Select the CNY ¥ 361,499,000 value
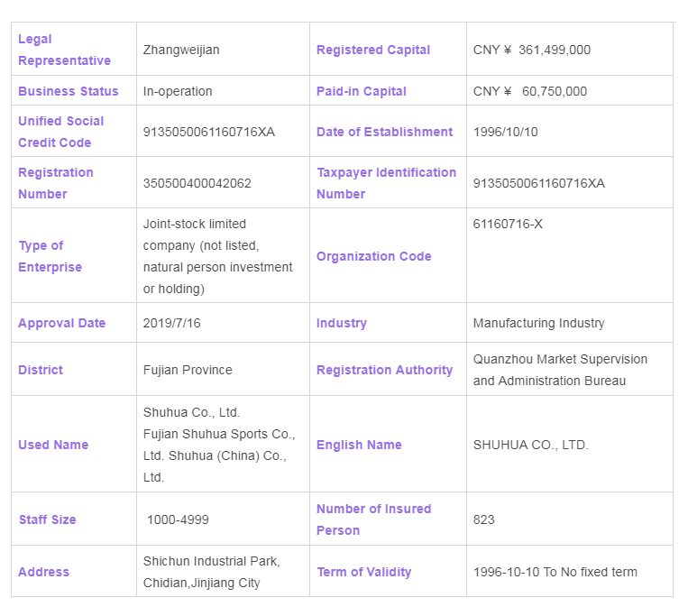 pos(532,50)
